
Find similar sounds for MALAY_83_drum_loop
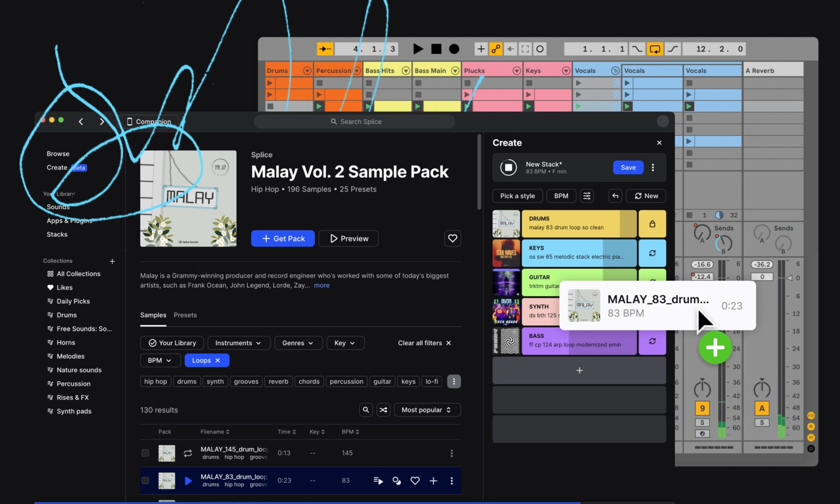pyautogui.click(x=396, y=480)
